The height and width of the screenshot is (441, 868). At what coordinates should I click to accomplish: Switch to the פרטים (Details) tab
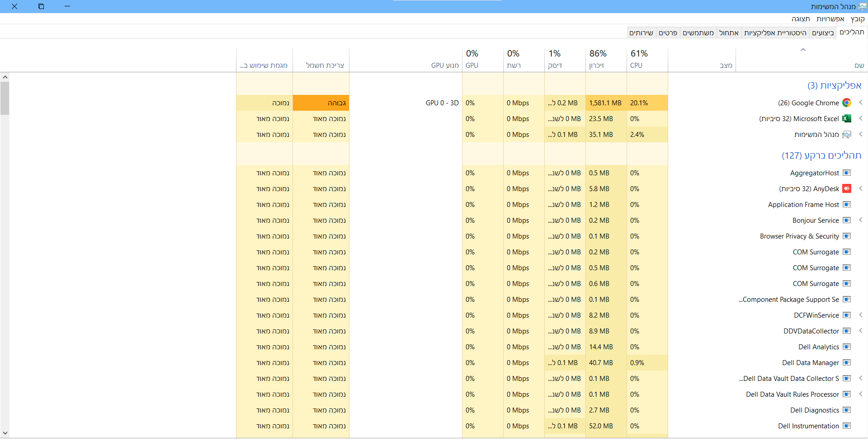(668, 33)
